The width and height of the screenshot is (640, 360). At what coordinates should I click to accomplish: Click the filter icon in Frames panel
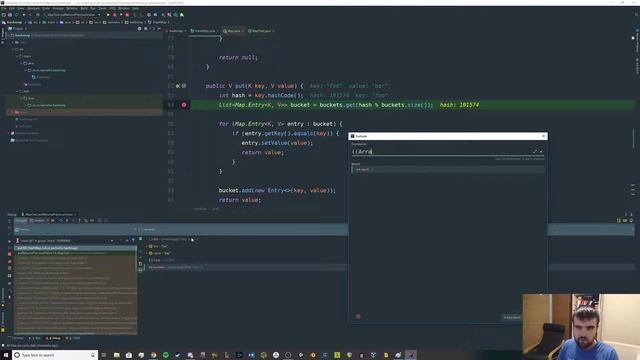pos(133,241)
